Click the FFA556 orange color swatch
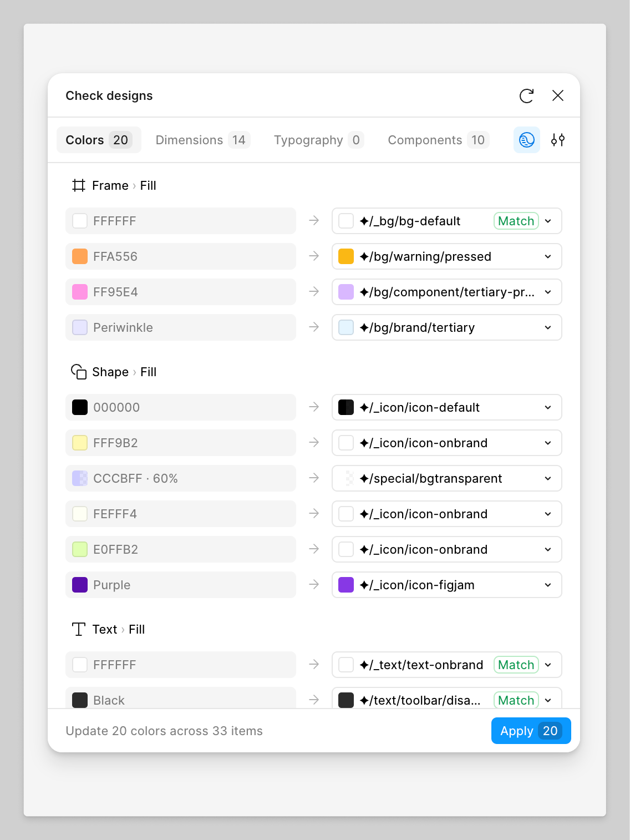Image resolution: width=630 pixels, height=840 pixels. 80,256
